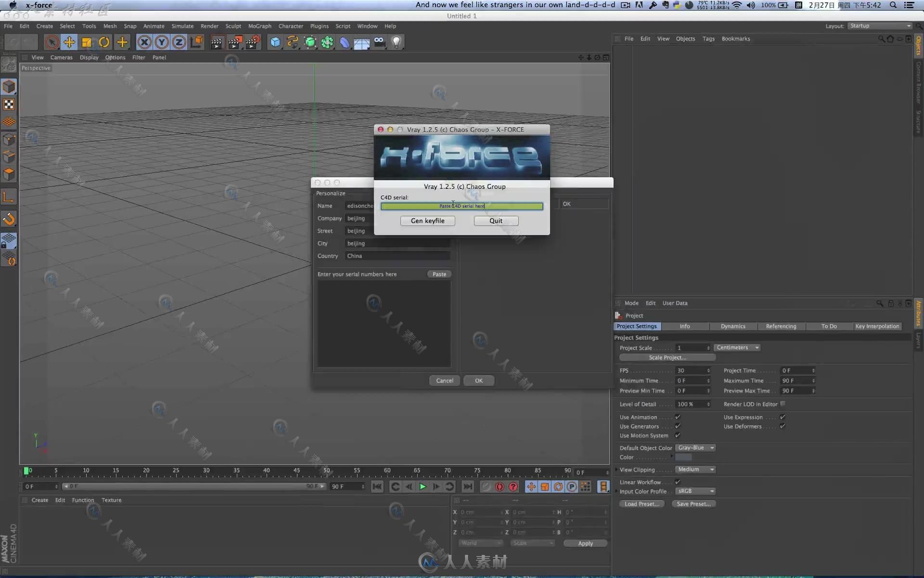Select the Move tool in toolbar
Viewport: 924px width, 578px height.
click(x=69, y=42)
